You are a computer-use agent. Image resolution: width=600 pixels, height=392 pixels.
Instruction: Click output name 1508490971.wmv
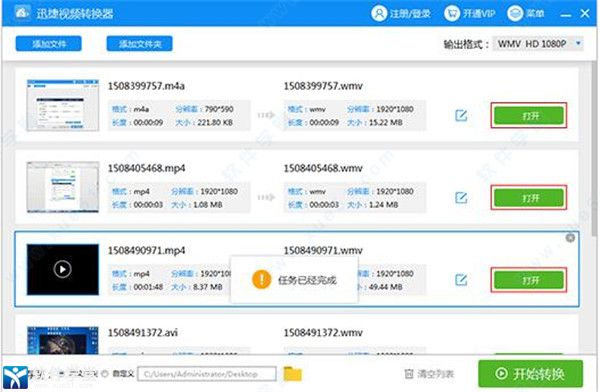[323, 250]
